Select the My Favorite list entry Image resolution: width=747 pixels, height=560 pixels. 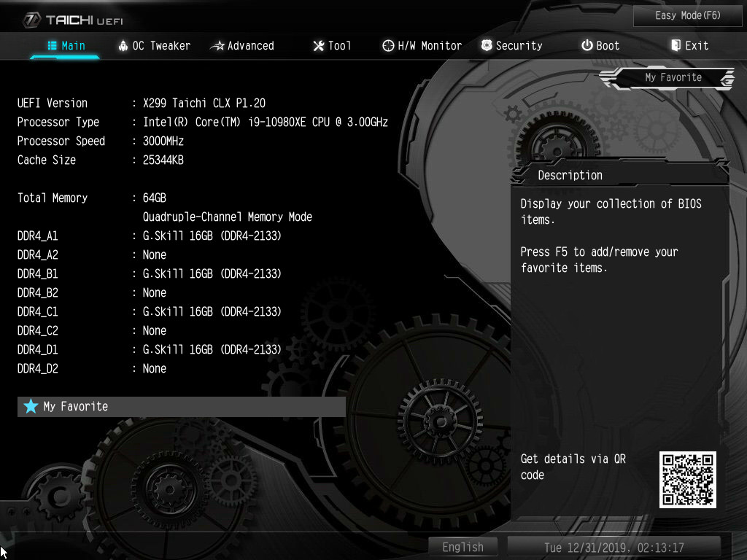point(181,406)
